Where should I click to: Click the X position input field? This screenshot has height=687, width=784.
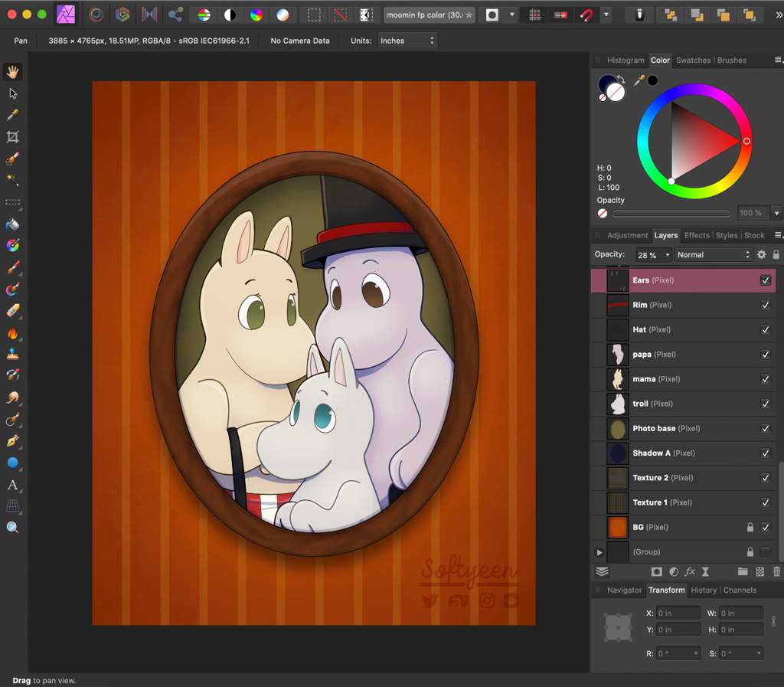click(x=678, y=613)
